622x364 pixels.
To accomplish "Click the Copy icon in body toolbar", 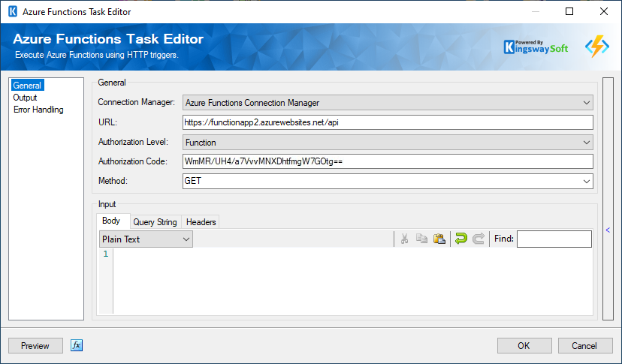I will pyautogui.click(x=421, y=239).
